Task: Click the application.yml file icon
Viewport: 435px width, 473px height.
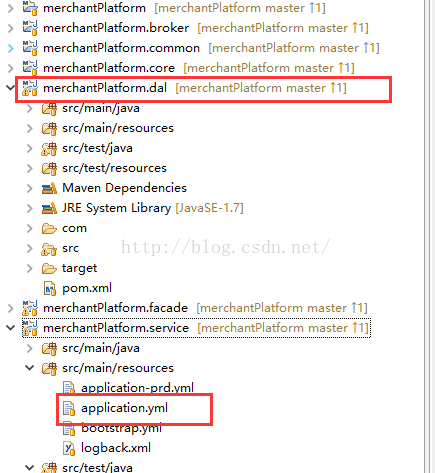Action: [x=69, y=408]
